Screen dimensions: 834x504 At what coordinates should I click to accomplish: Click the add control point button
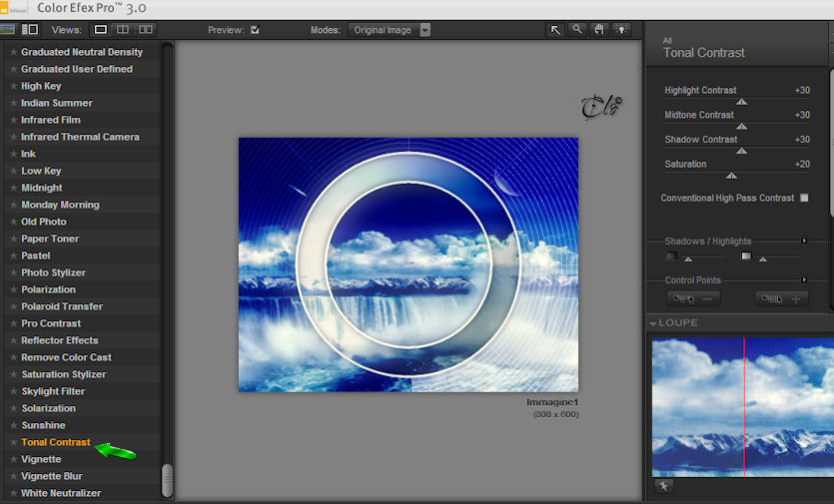(x=781, y=298)
